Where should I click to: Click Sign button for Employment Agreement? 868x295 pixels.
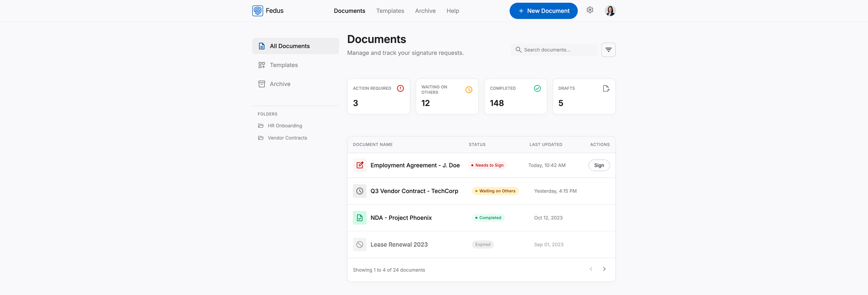[599, 165]
